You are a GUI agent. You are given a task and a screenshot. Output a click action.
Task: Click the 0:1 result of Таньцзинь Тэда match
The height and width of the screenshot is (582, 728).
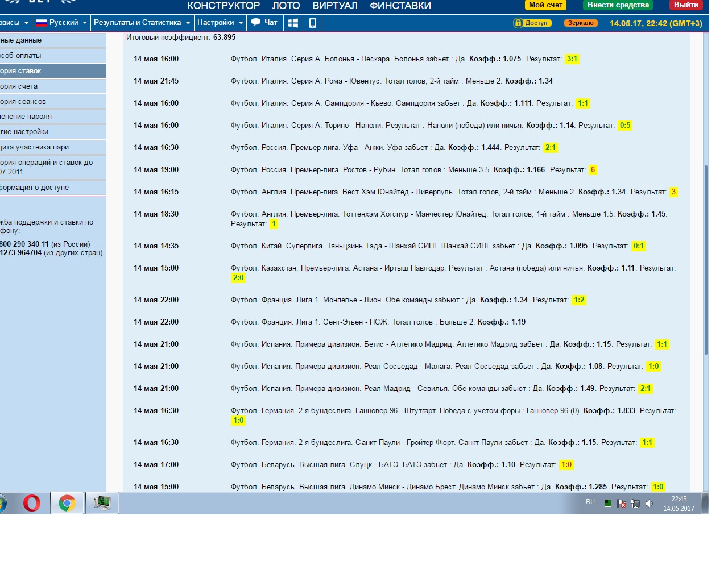coord(639,246)
